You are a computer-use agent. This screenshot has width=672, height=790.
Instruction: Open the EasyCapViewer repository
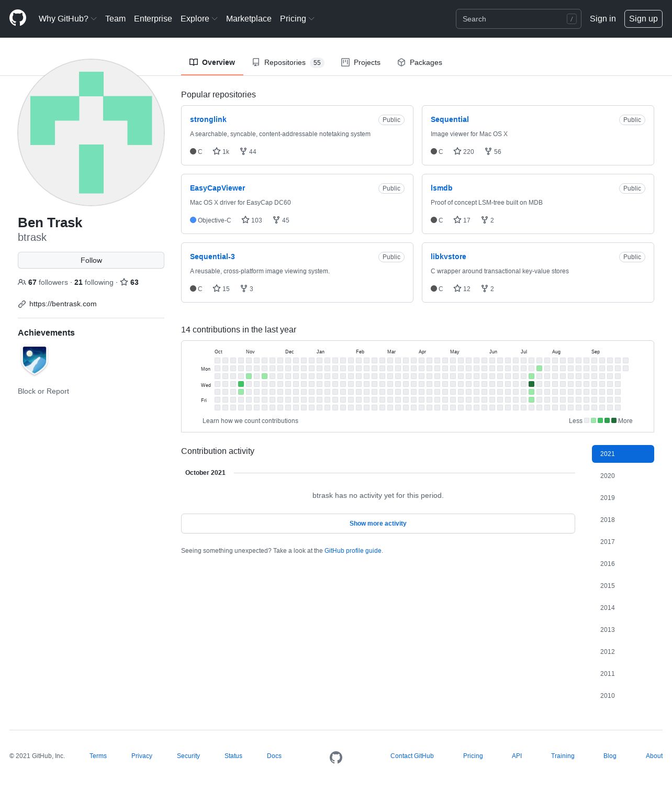click(x=217, y=188)
